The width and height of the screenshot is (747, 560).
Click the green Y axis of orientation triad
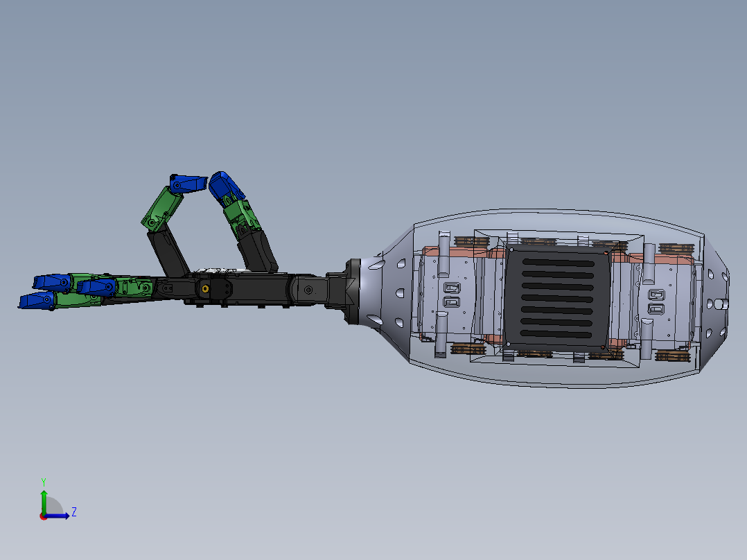(x=44, y=502)
